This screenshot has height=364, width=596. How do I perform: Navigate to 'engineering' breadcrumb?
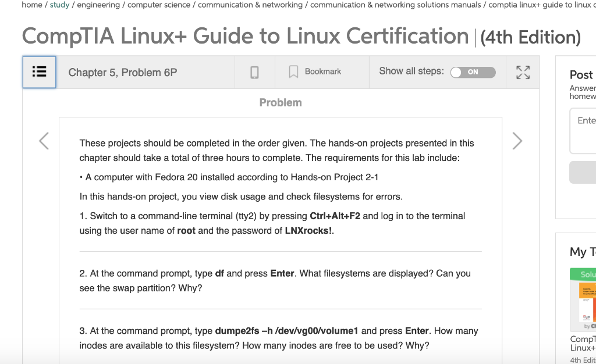coord(98,5)
